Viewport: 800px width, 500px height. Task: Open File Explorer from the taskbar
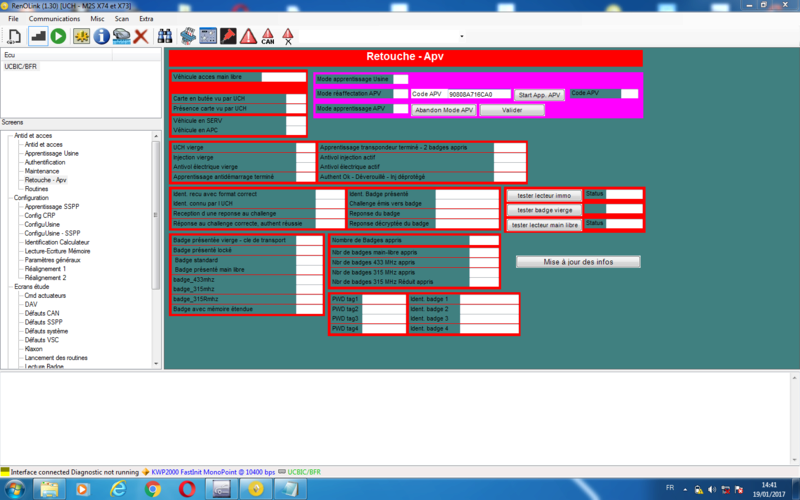pyautogui.click(x=49, y=489)
